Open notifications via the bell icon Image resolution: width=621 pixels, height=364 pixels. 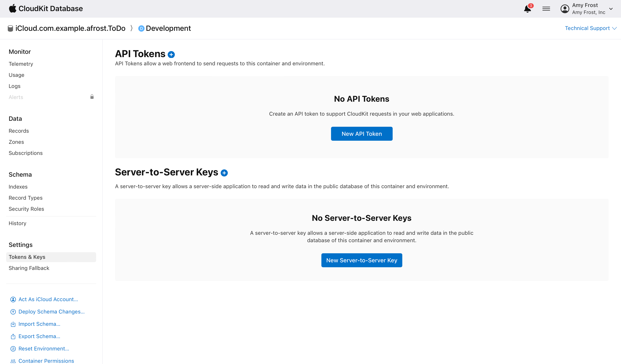[x=527, y=9]
